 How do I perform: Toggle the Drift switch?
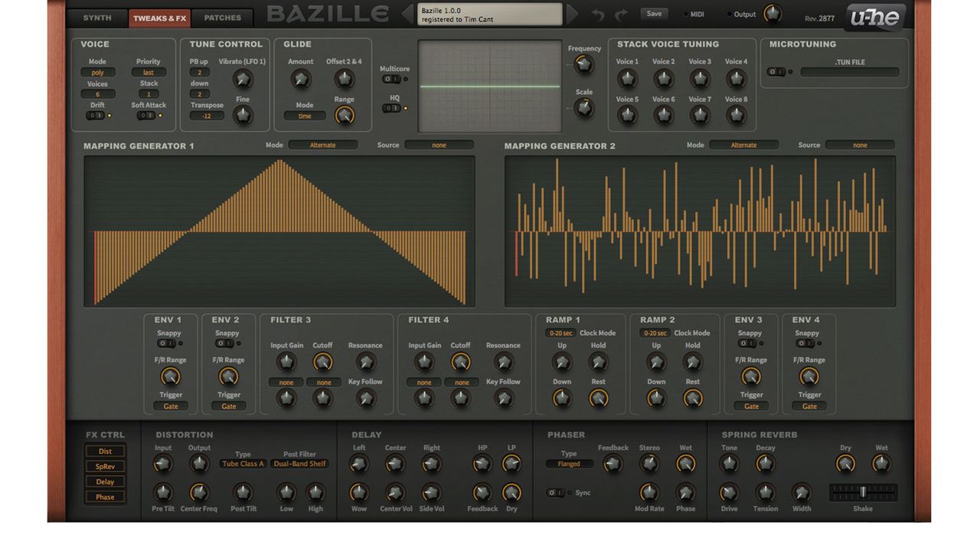tap(96, 116)
